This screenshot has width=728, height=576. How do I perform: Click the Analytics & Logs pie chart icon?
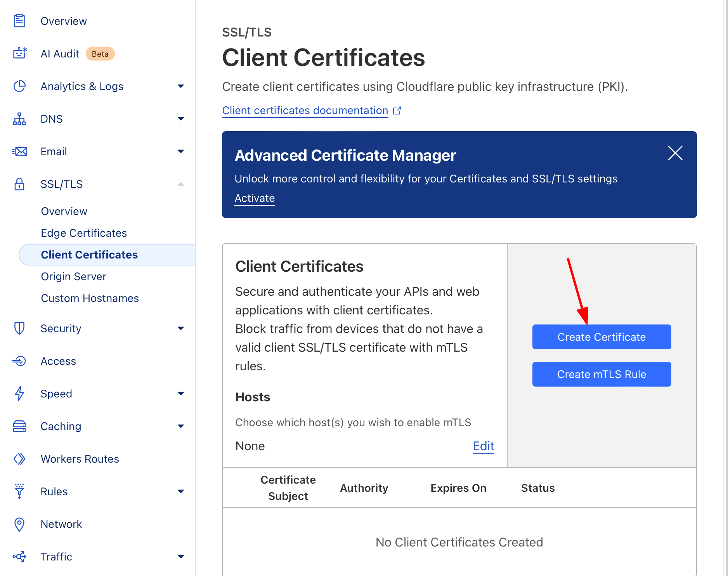pos(19,86)
